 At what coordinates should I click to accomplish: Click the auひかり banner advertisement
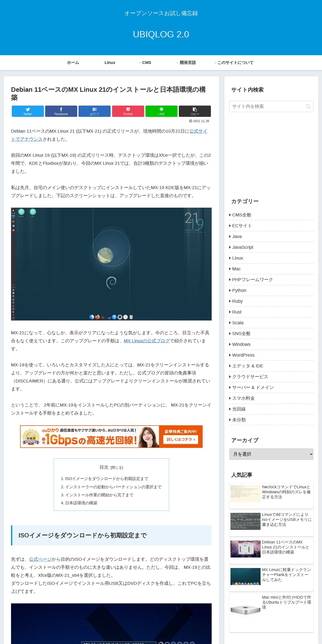(x=111, y=437)
